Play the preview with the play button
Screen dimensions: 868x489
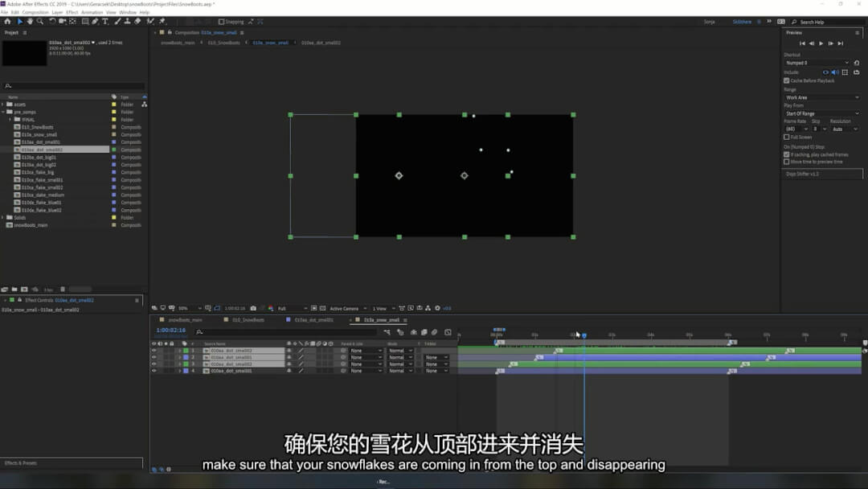click(821, 43)
